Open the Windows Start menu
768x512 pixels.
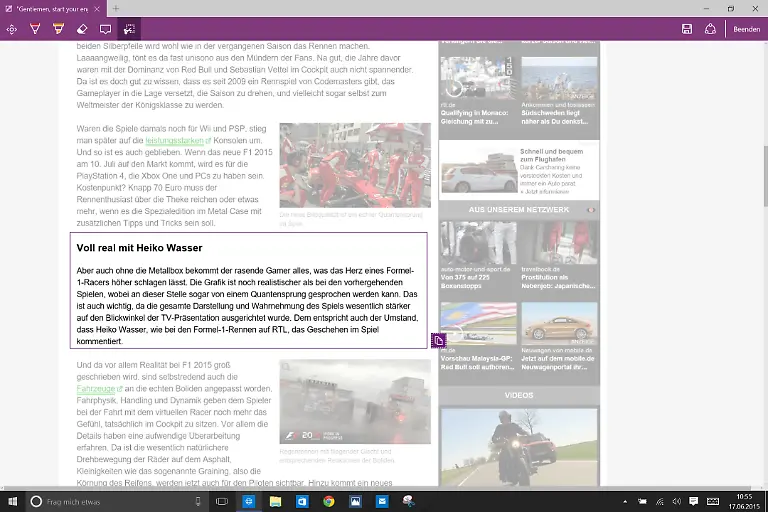[12, 501]
